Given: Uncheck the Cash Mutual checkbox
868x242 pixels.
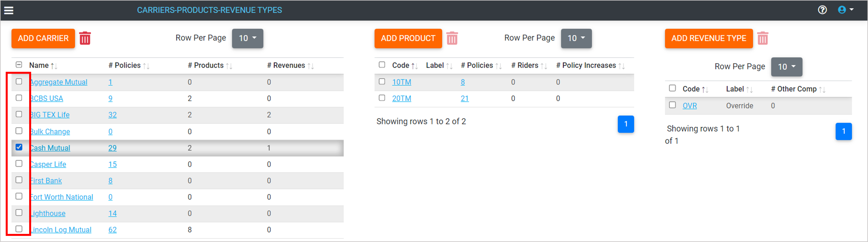Looking at the screenshot, I should (x=19, y=147).
